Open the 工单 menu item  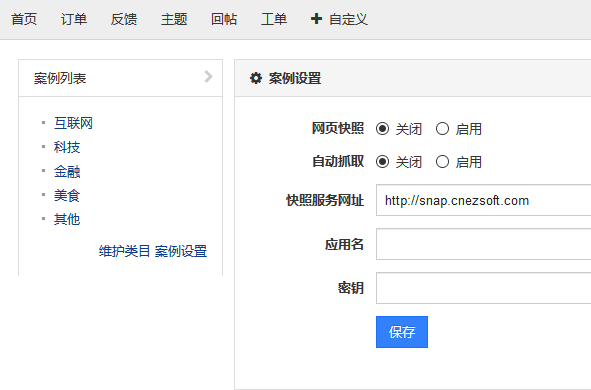(x=274, y=19)
